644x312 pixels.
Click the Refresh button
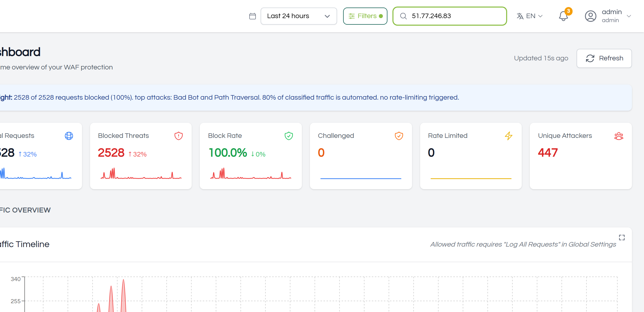(x=604, y=58)
